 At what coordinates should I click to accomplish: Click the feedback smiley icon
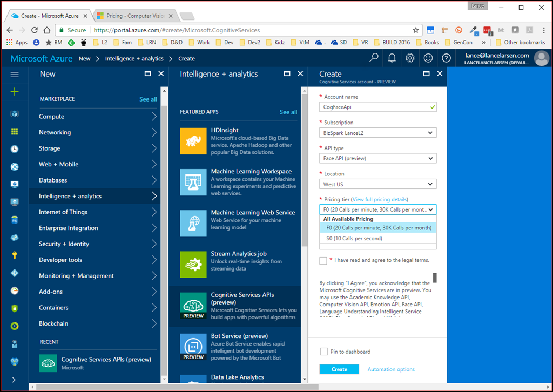(428, 58)
